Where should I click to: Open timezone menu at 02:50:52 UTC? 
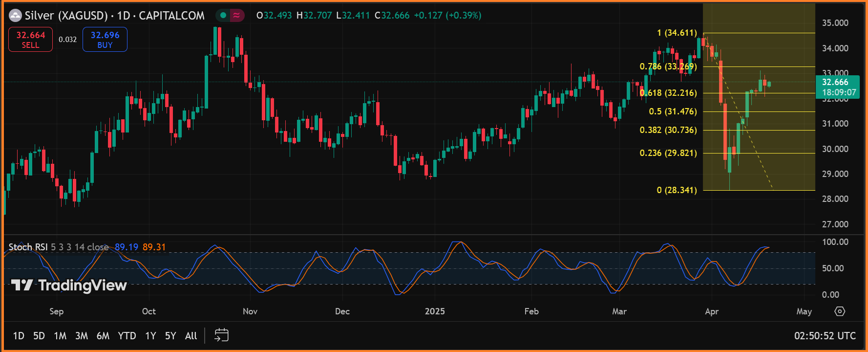[x=825, y=336]
